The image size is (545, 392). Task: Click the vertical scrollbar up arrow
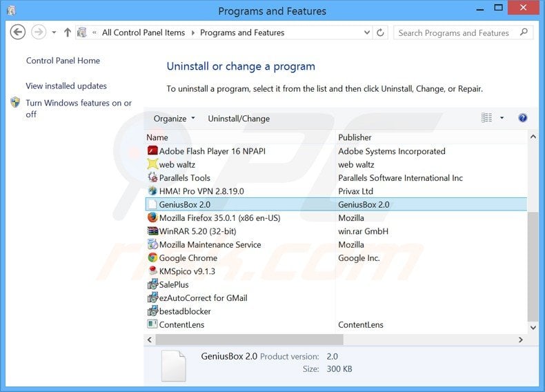pyautogui.click(x=533, y=137)
